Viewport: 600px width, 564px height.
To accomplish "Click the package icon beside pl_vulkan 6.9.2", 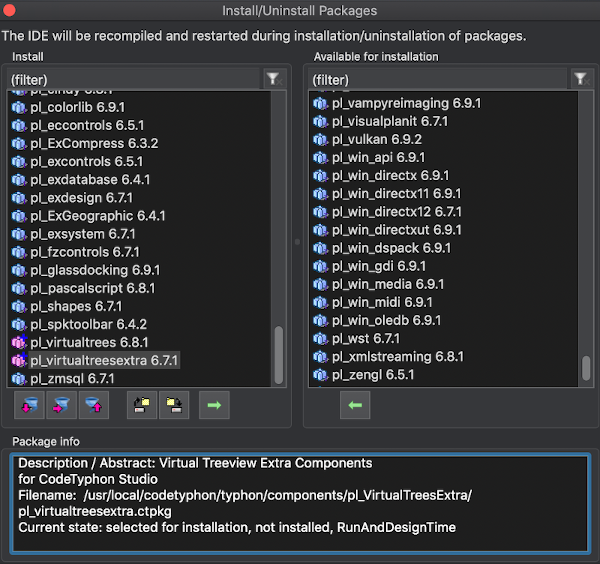I will point(320,140).
